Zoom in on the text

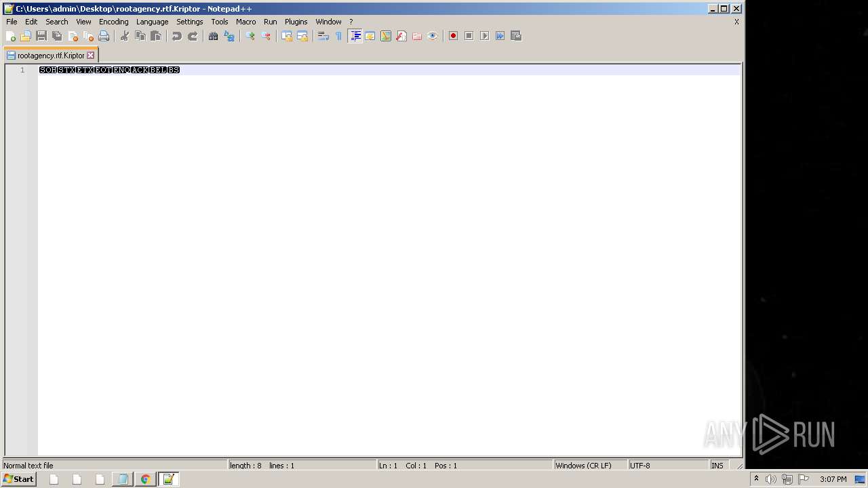(x=250, y=36)
